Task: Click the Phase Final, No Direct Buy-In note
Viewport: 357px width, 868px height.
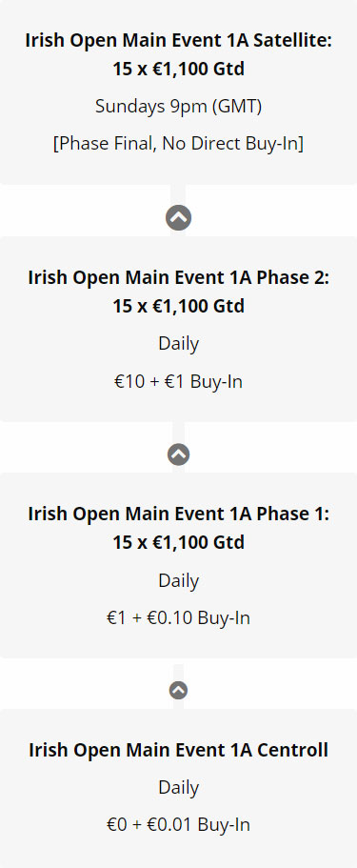Action: click(x=178, y=143)
